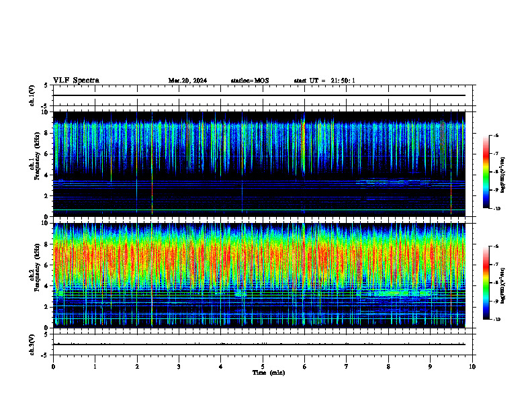Viewport: 532px width, 411px height.
Task: Click the "6" kHz tick on ch.1 frequency axis
Action: click(47, 154)
